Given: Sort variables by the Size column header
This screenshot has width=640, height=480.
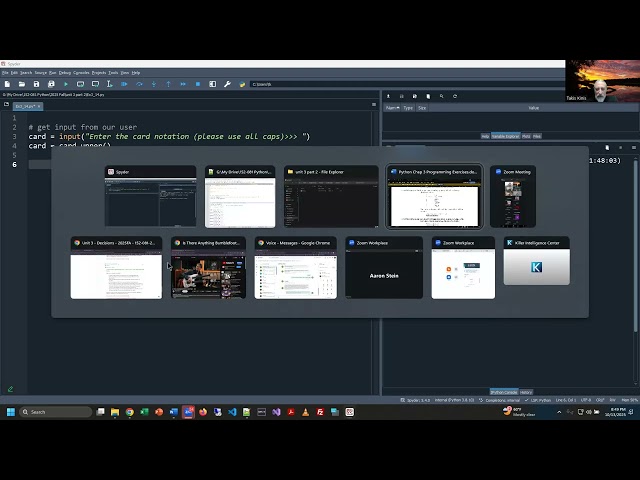Looking at the screenshot, I should (422, 108).
